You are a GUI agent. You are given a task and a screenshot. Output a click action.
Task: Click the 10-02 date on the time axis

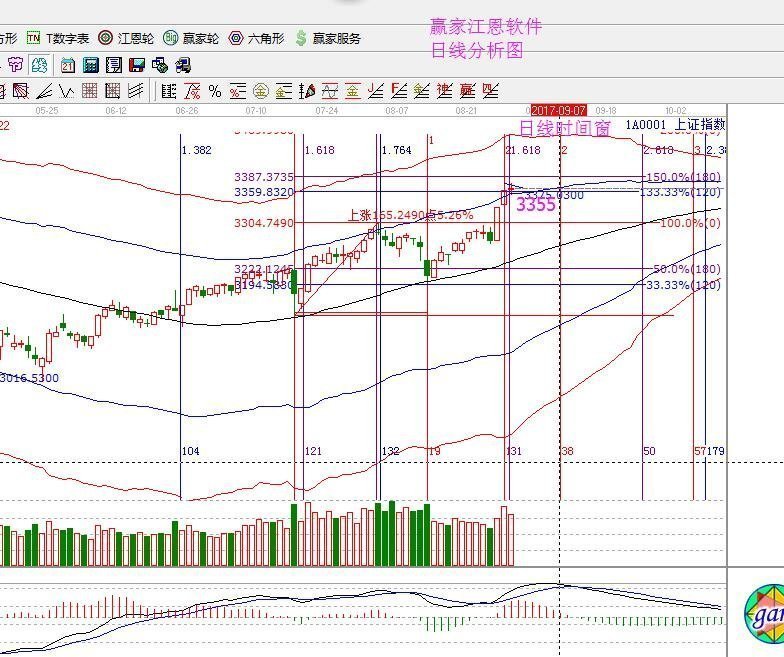676,110
